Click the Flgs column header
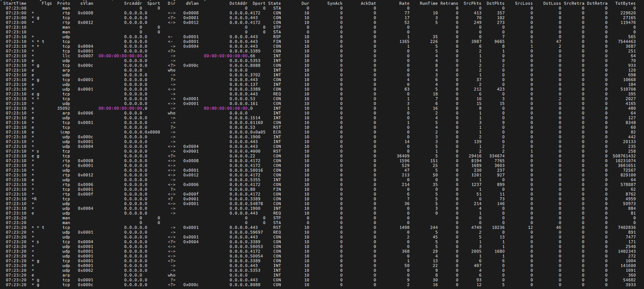The width and height of the screenshot is (644, 289). [x=47, y=3]
